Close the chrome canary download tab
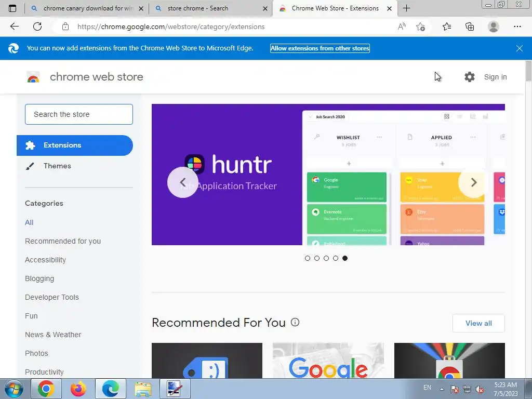This screenshot has height=399, width=532. pos(141,8)
